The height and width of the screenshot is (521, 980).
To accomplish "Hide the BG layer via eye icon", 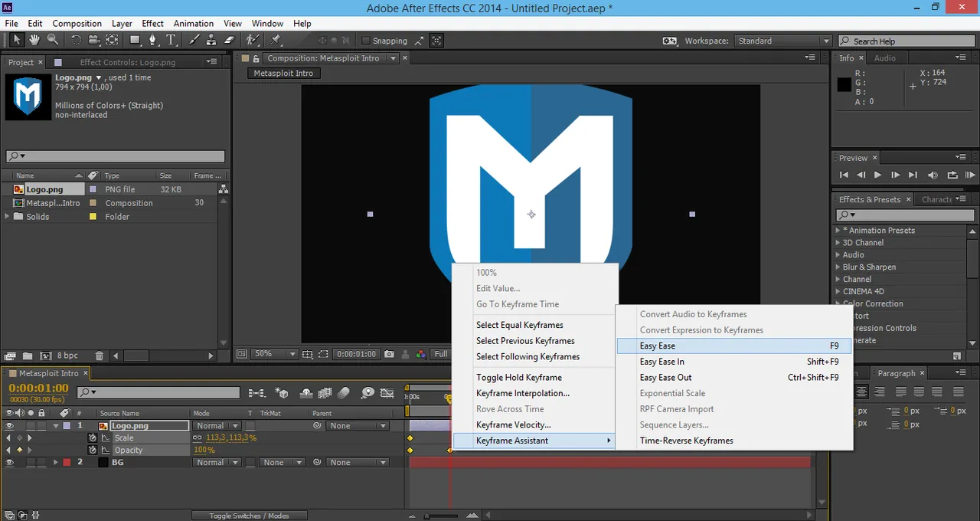I will point(10,463).
